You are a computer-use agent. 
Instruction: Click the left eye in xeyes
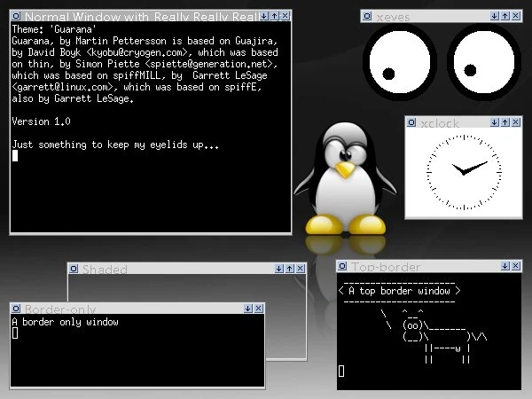tap(399, 62)
